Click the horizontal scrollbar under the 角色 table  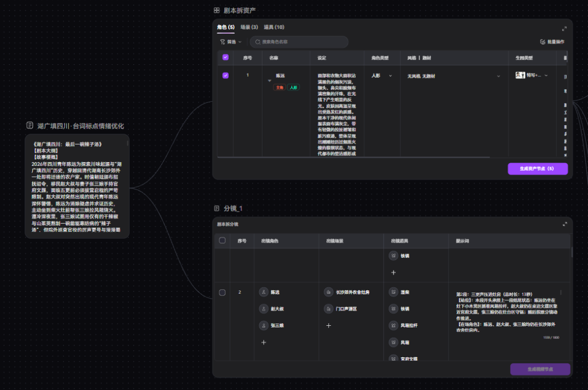tap(354, 157)
